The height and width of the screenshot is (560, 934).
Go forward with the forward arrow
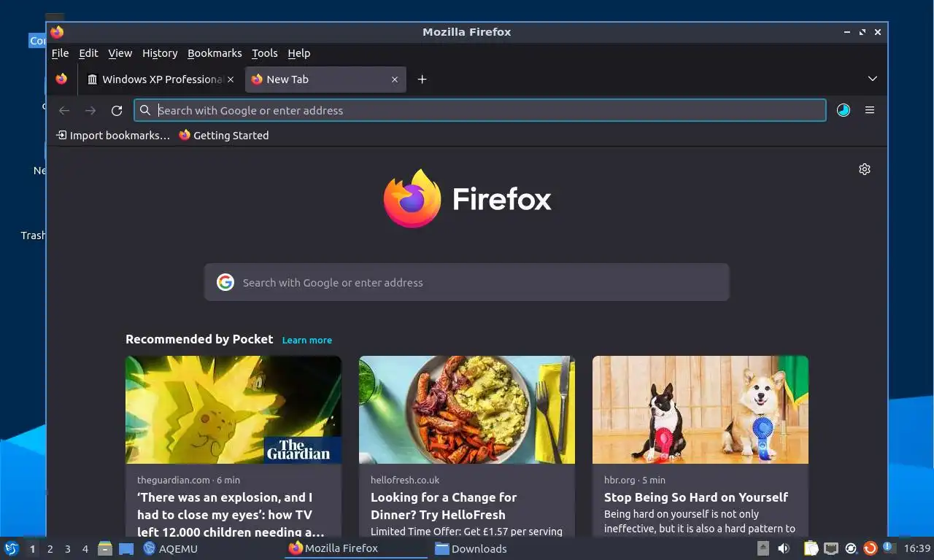[90, 111]
